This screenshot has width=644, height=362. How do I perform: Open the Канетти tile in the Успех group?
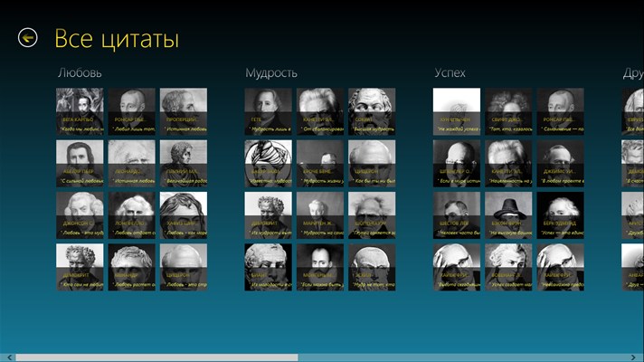tap(508, 164)
